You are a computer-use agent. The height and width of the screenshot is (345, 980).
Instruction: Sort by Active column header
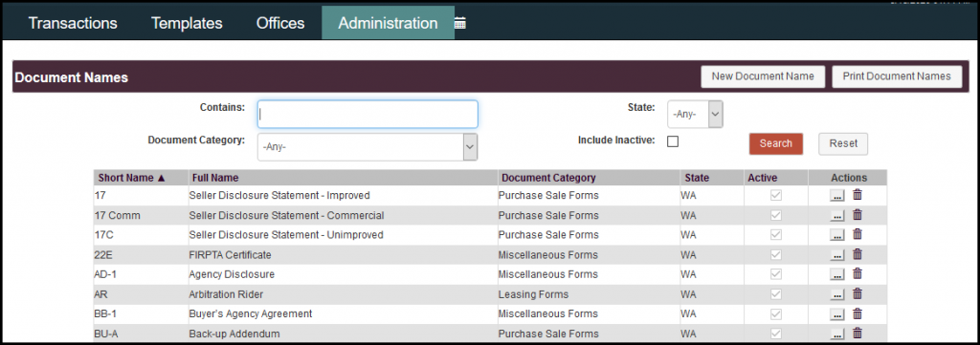(763, 178)
